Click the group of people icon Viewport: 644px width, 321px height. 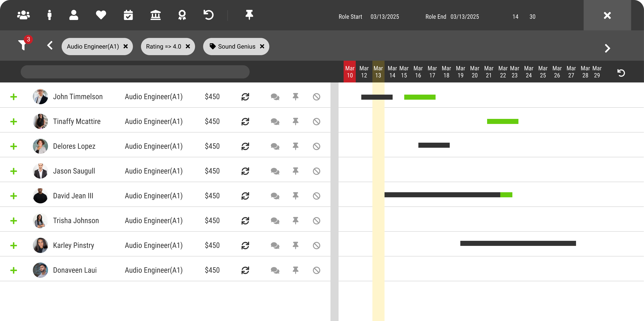pos(23,15)
